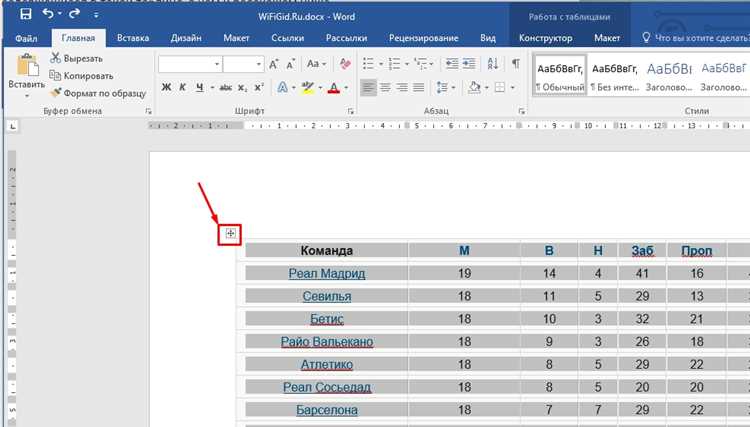Apply a bulleted list
Image resolution: width=750 pixels, height=427 pixels.
(368, 64)
